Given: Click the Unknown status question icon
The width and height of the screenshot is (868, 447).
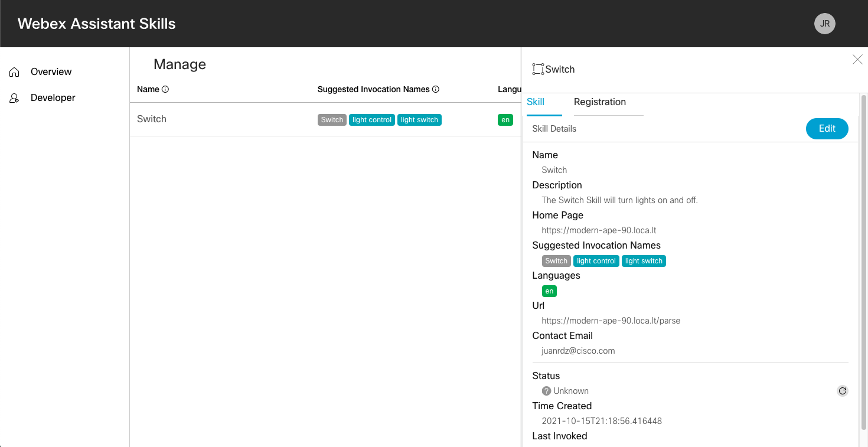Looking at the screenshot, I should [x=546, y=391].
